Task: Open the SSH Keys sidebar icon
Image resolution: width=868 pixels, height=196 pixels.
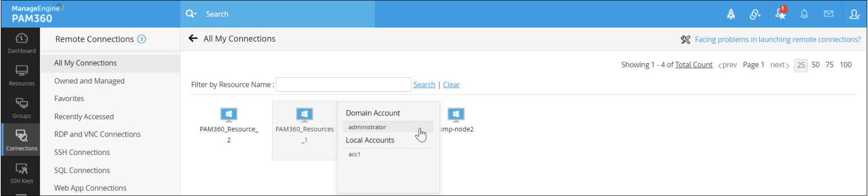Action: [21, 173]
